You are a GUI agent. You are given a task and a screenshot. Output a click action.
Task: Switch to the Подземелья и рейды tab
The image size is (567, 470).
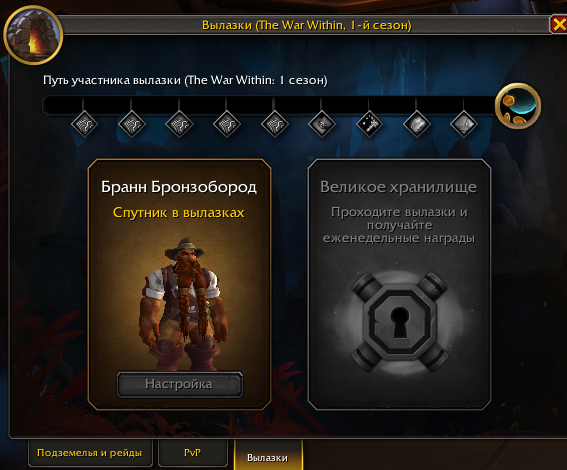(90, 453)
